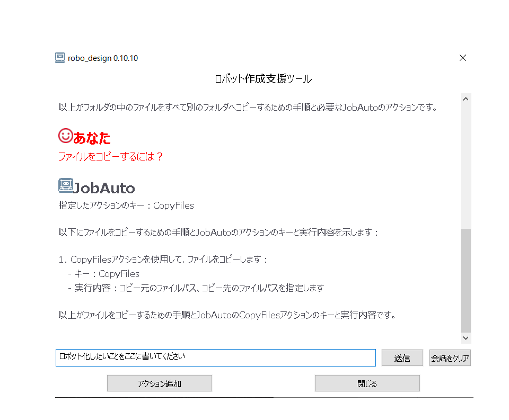Click the アクション追加 button
The width and height of the screenshot is (509, 420).
tap(160, 383)
